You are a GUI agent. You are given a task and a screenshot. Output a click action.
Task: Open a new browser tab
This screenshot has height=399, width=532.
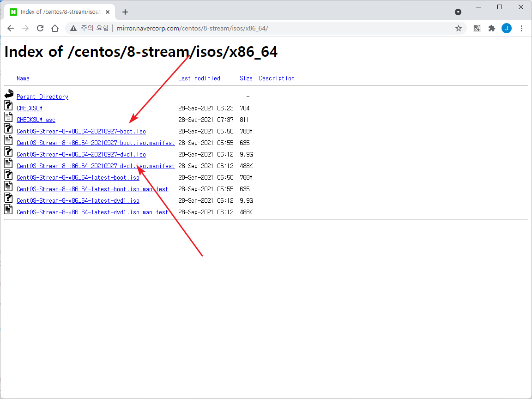[125, 12]
